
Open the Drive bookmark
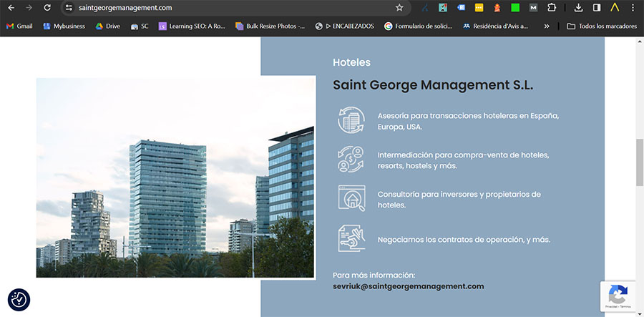tap(107, 26)
